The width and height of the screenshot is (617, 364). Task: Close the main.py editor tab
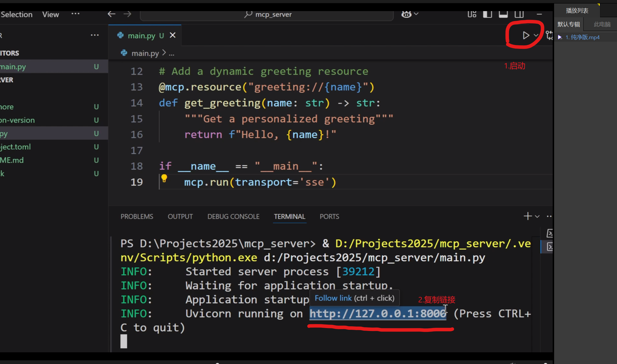(x=173, y=35)
